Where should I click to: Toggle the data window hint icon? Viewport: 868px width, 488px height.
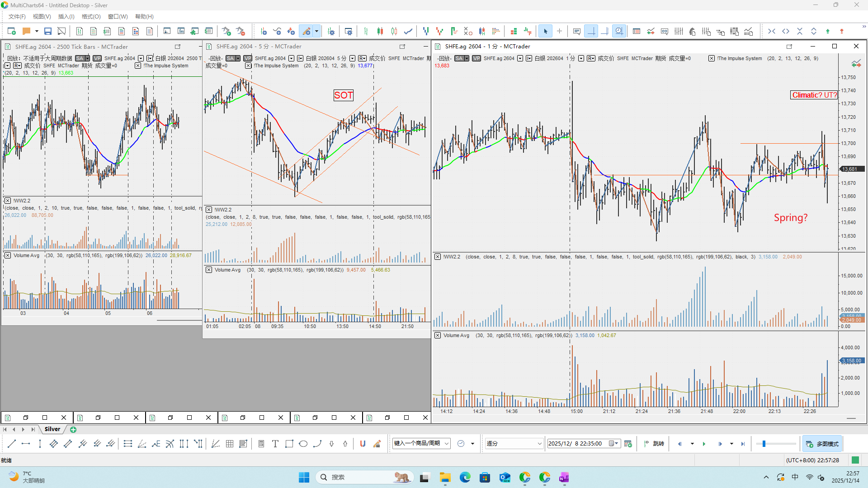576,31
